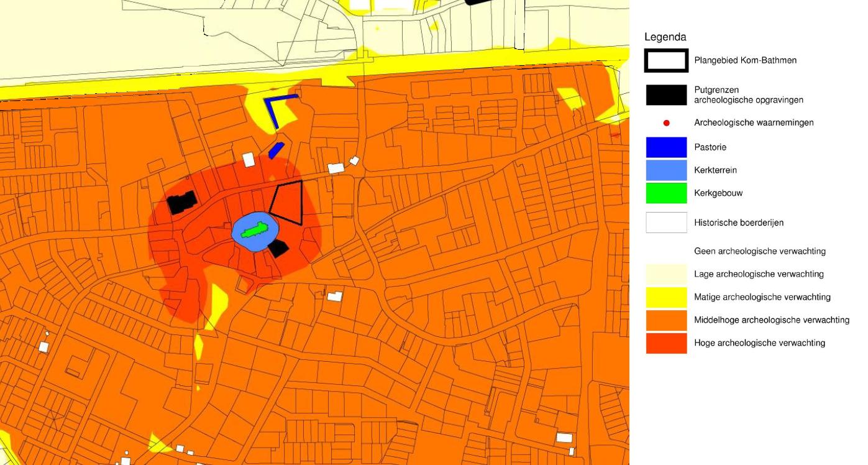
Task: Click the 'Geen archeologische verwachting' label
Action: click(x=760, y=251)
